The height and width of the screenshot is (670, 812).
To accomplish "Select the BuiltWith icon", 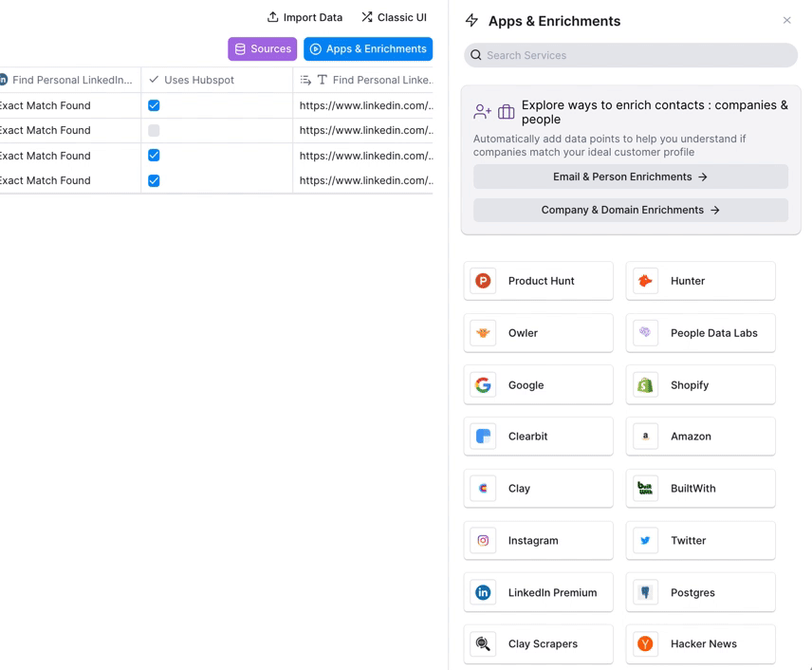I will pos(645,488).
